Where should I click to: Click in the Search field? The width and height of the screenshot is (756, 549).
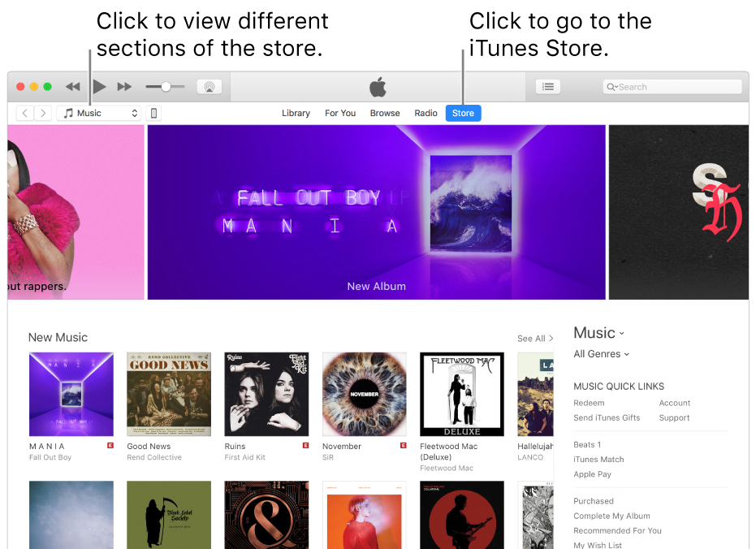[672, 87]
